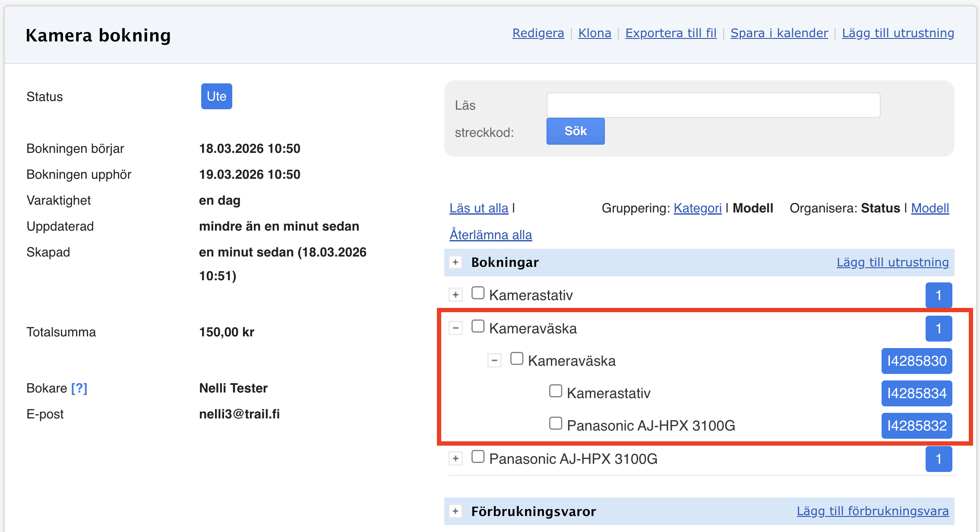This screenshot has height=532, width=980.
Task: Click barcode badge I4285832
Action: (917, 426)
